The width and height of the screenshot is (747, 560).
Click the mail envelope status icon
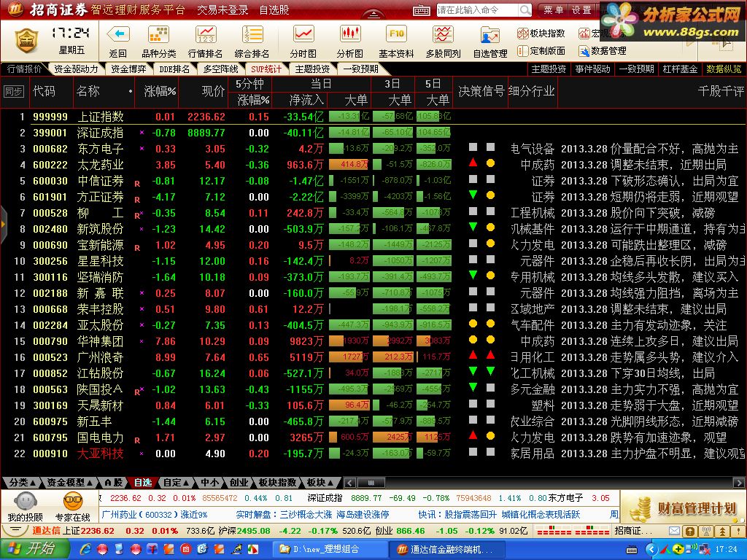coord(674,531)
